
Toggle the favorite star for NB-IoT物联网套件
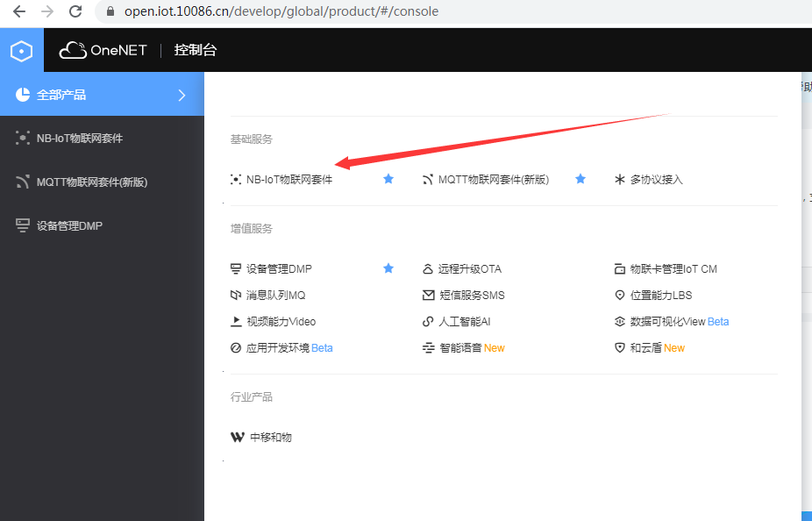pos(388,179)
